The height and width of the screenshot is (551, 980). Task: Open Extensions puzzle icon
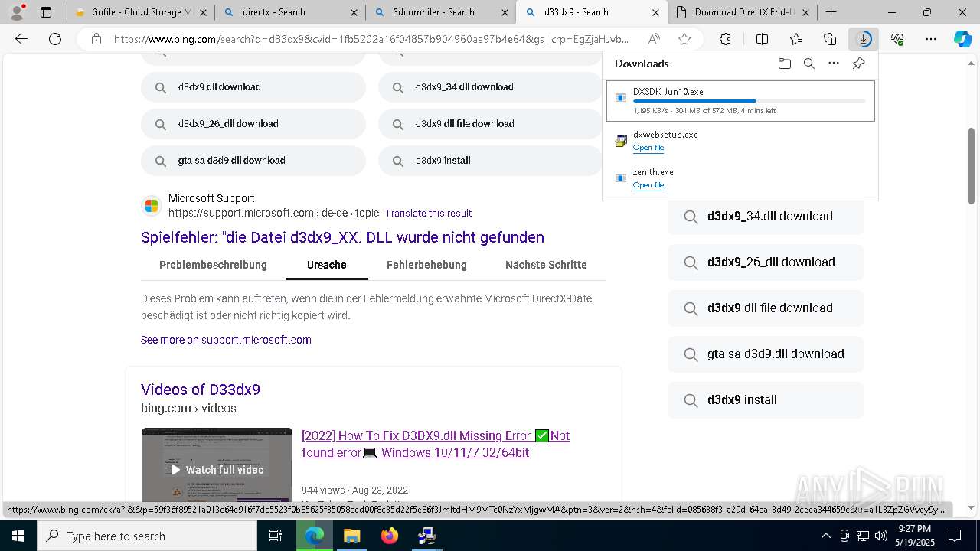(x=725, y=39)
